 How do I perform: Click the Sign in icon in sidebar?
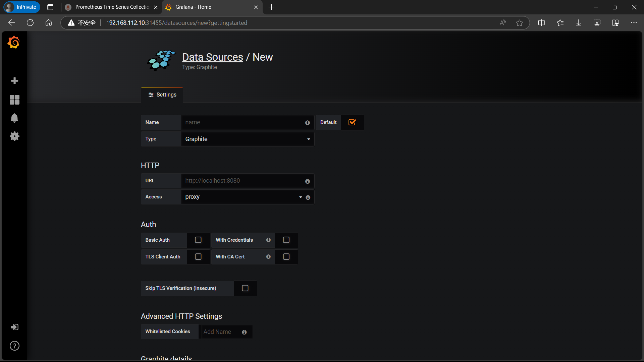[14, 327]
